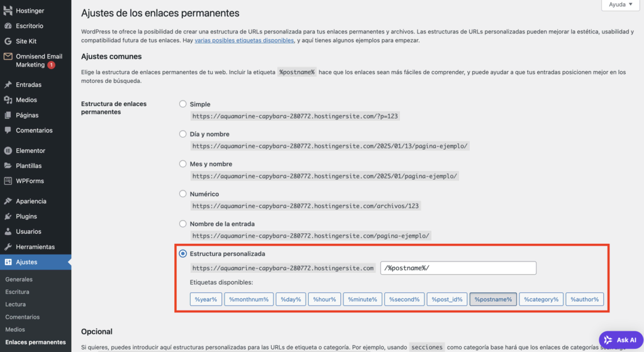Click the Elementor icon in sidebar
644x352 pixels.
8,151
